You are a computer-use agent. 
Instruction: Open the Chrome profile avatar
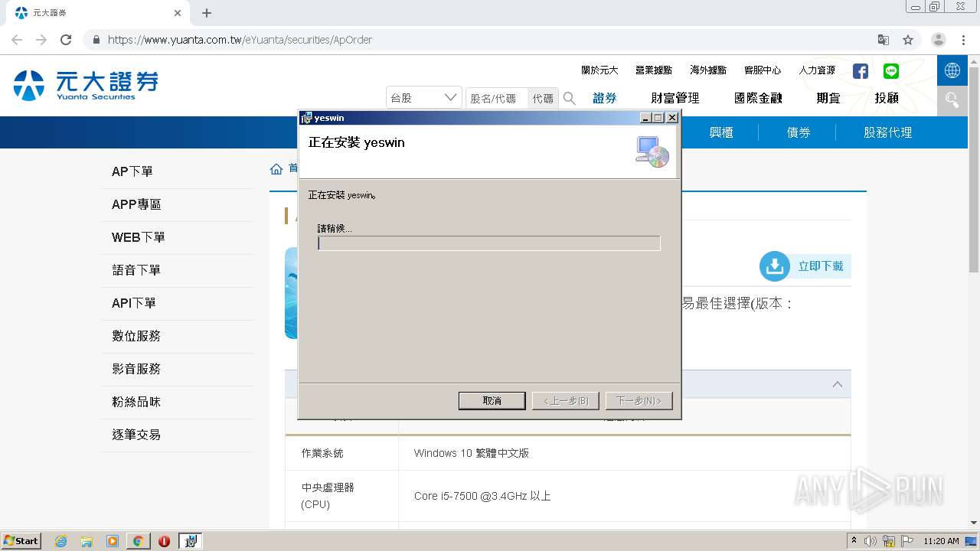(939, 40)
